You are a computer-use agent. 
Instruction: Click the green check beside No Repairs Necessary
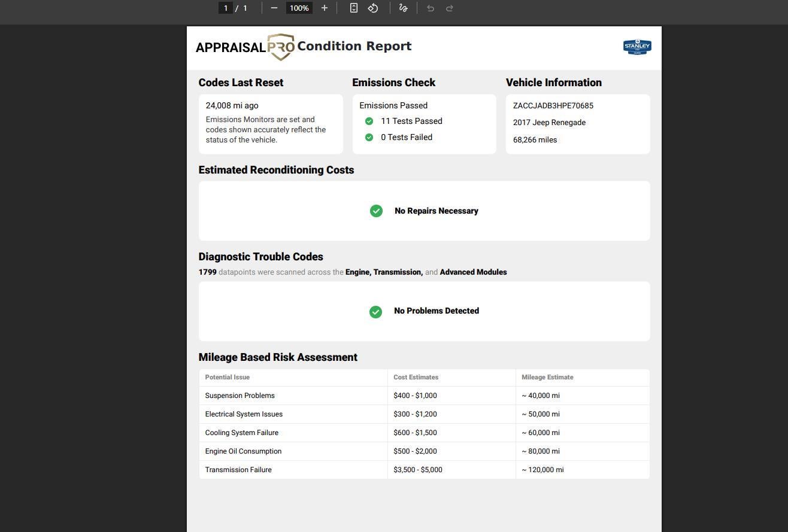tap(376, 211)
